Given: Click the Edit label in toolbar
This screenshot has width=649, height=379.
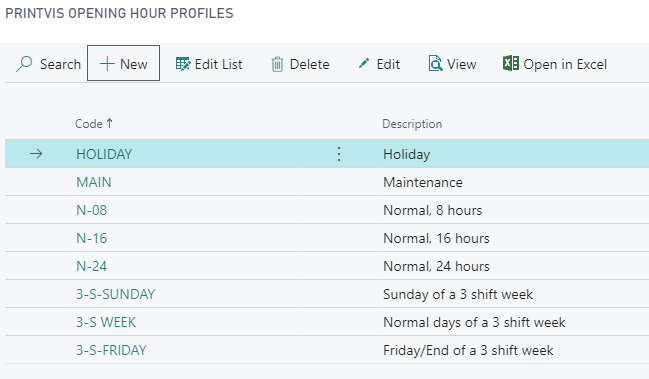Looking at the screenshot, I should click(388, 64).
